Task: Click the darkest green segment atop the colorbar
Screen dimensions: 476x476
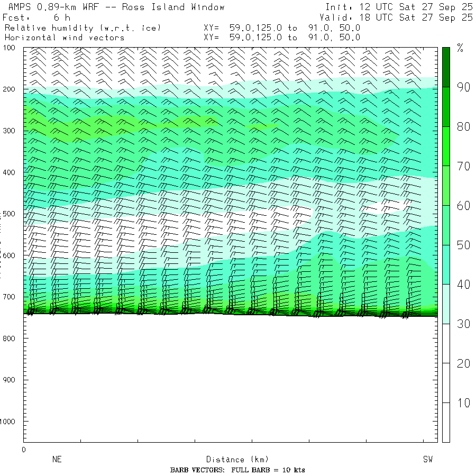Action: pos(446,67)
